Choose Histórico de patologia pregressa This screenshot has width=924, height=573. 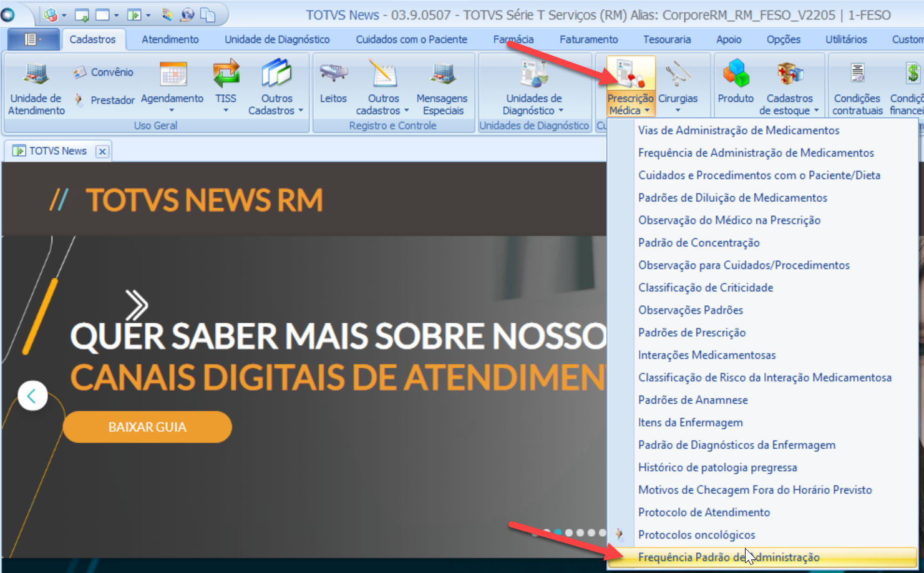tap(762, 468)
